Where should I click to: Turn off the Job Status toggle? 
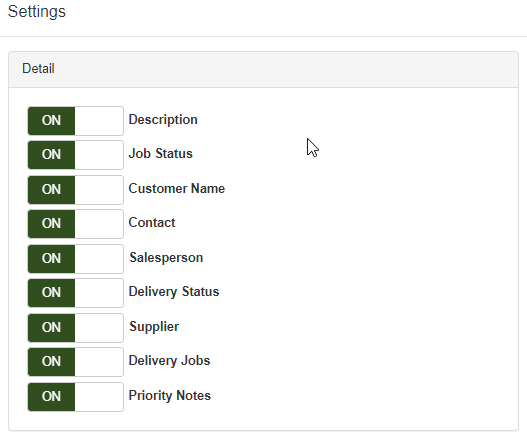pos(76,155)
